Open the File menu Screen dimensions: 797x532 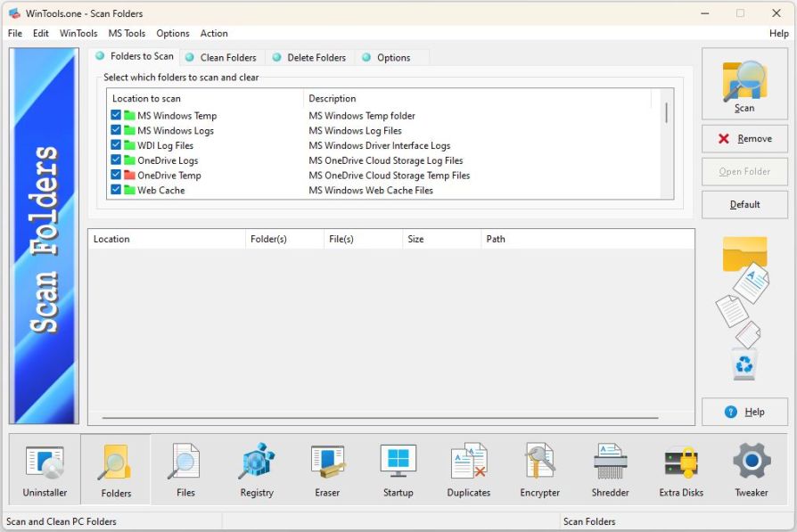(15, 33)
